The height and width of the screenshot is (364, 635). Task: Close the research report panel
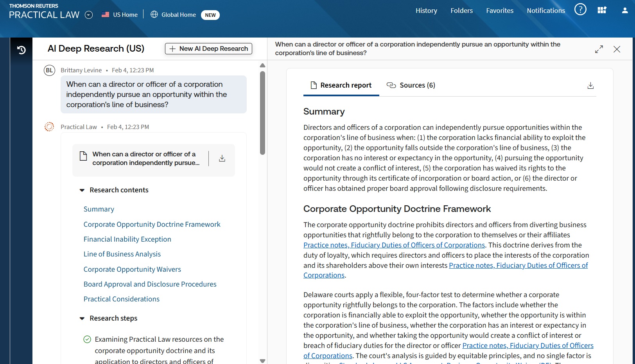coord(617,49)
